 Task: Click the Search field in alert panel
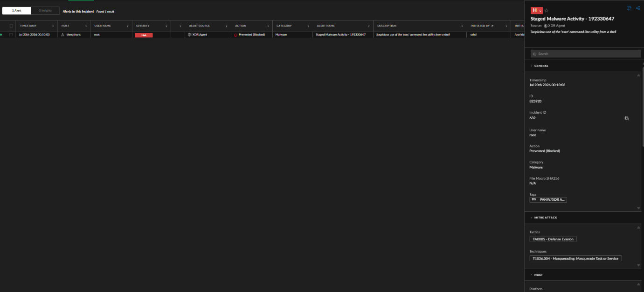[586, 54]
